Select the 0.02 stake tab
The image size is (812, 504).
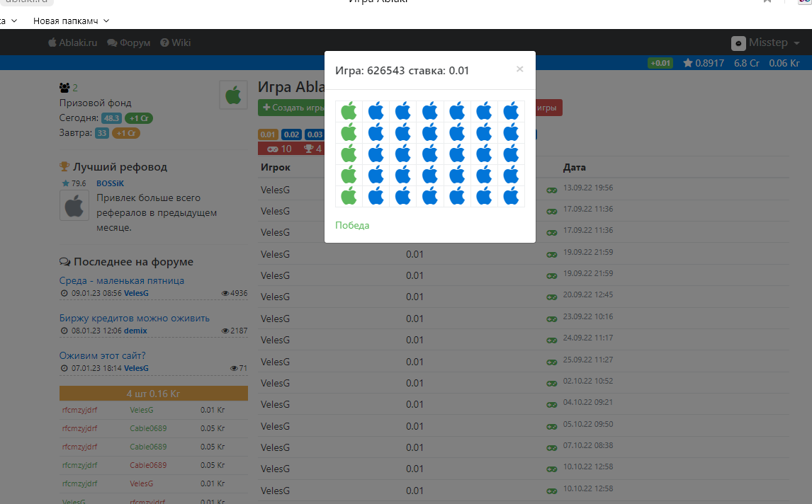pos(291,134)
